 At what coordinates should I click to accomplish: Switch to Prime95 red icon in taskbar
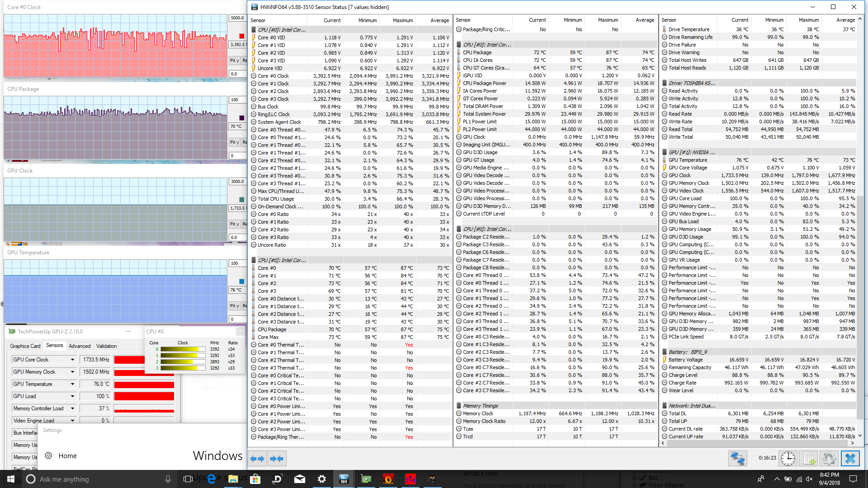pyautogui.click(x=410, y=479)
